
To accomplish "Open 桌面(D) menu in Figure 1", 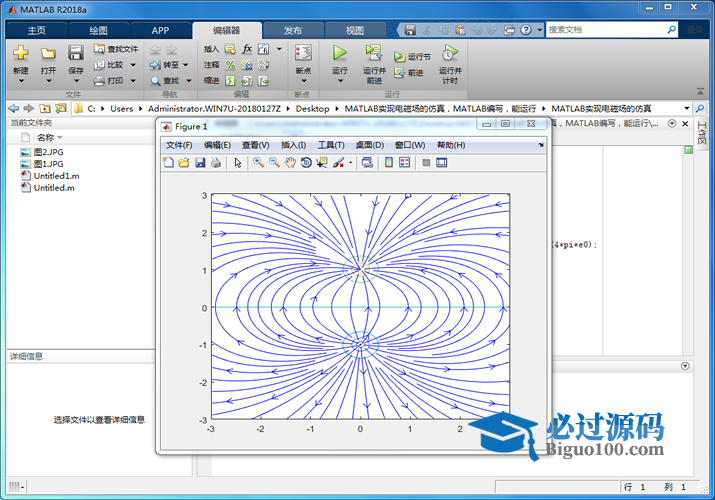I will [x=369, y=145].
